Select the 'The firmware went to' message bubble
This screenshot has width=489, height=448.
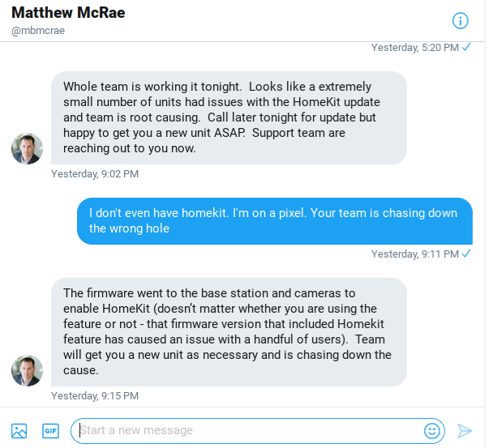click(x=229, y=332)
